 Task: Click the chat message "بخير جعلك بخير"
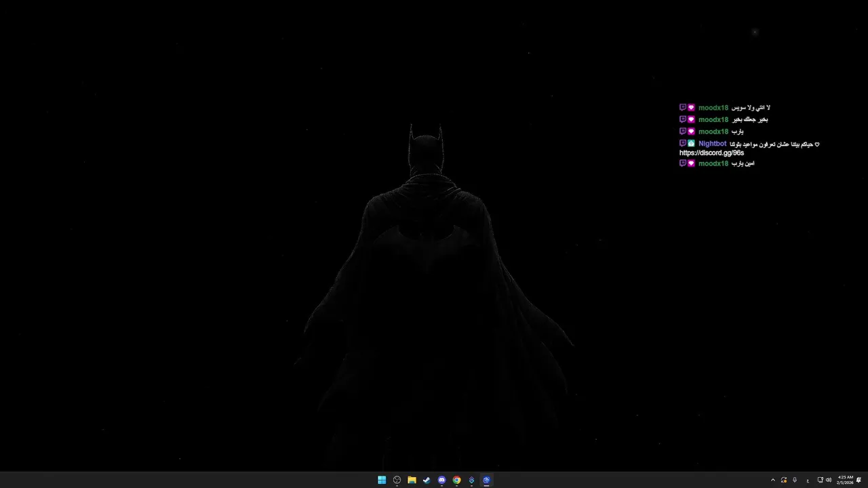click(750, 120)
